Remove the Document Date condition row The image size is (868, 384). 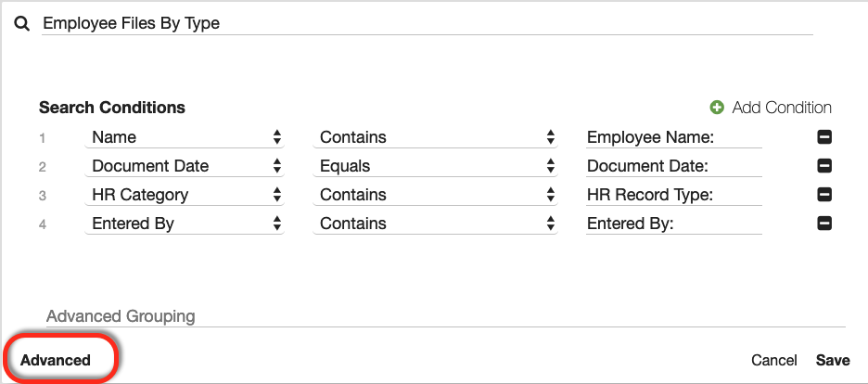824,166
